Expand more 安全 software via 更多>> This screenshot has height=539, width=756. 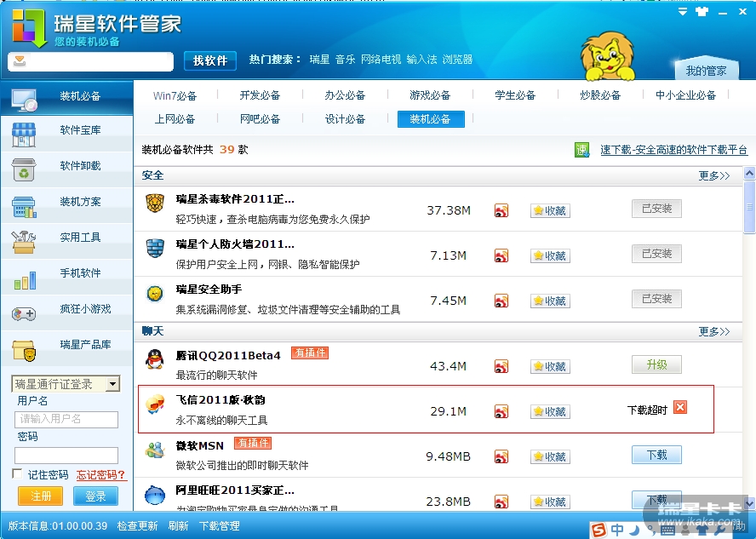714,175
